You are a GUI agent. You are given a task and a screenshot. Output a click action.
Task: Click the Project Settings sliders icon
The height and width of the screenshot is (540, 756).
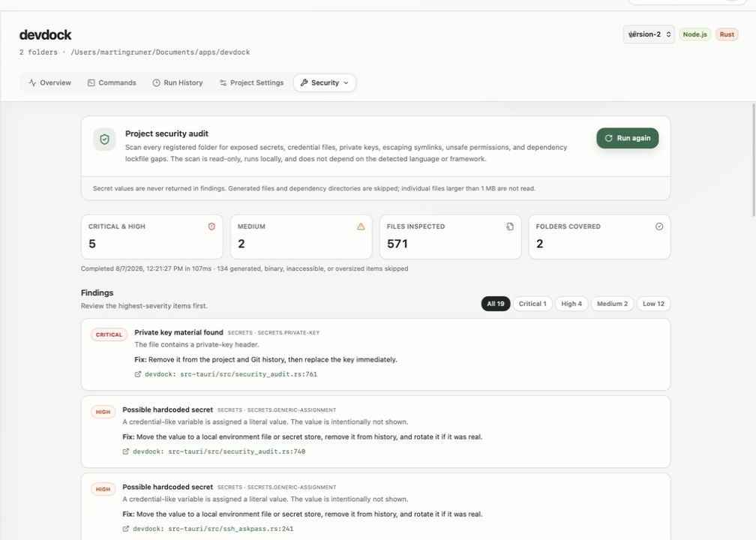tap(223, 83)
